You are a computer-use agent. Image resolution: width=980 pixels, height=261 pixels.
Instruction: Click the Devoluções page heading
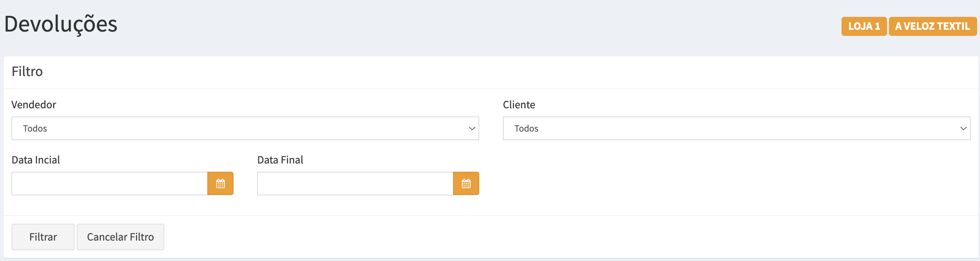tap(61, 24)
